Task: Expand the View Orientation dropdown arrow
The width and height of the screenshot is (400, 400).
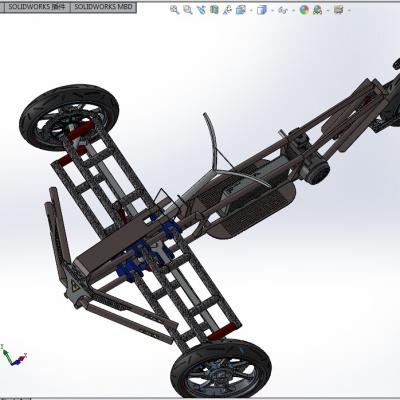Action: click(x=251, y=10)
